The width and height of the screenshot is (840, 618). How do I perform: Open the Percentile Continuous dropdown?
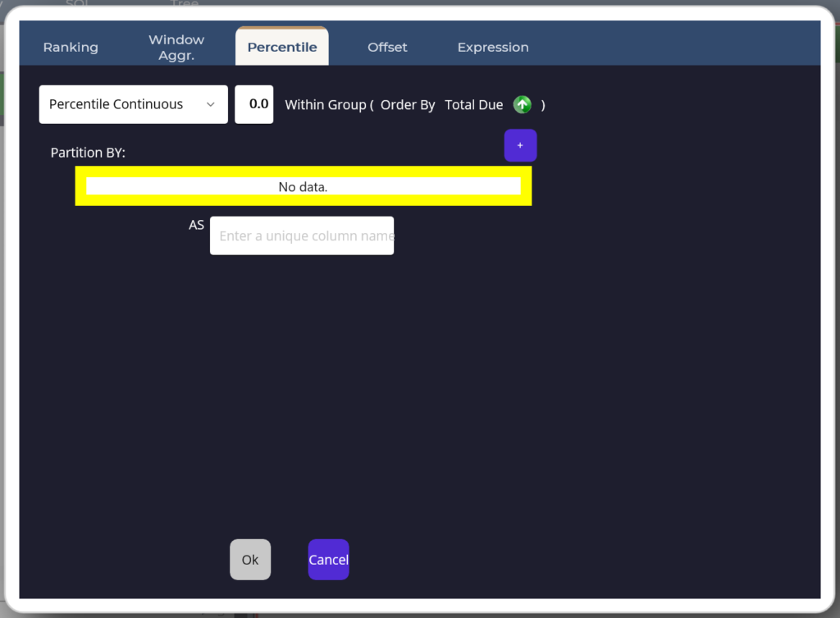(x=134, y=104)
